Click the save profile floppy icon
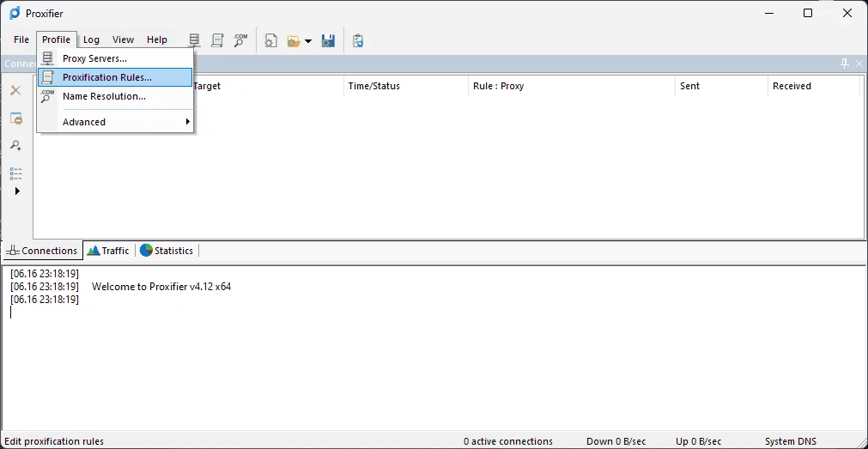868x449 pixels. (x=328, y=41)
